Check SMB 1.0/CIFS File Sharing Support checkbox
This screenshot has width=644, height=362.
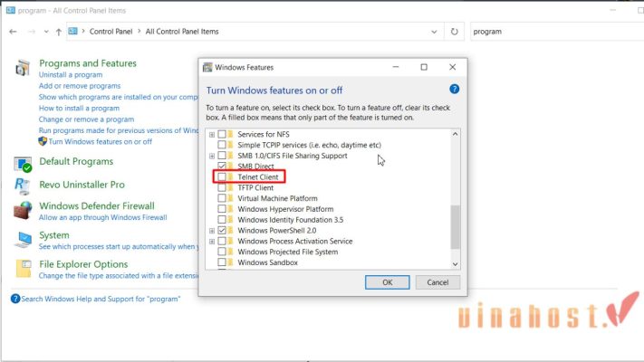pyautogui.click(x=222, y=156)
